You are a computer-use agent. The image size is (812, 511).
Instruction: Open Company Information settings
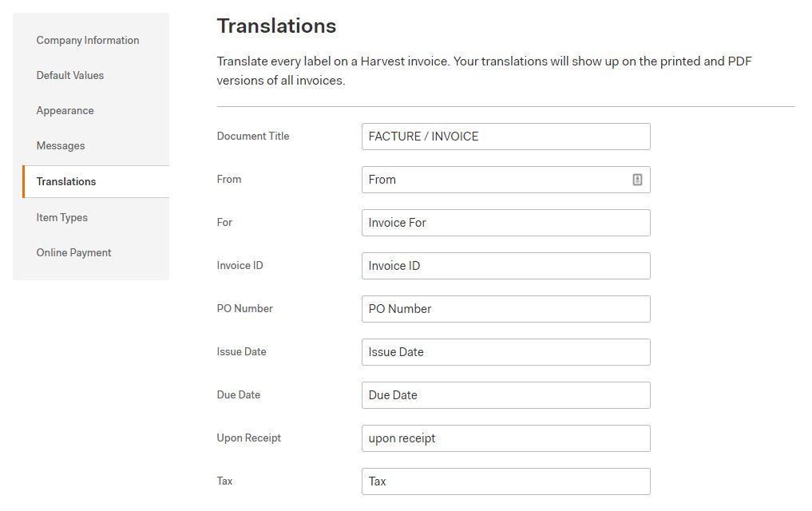coord(88,40)
